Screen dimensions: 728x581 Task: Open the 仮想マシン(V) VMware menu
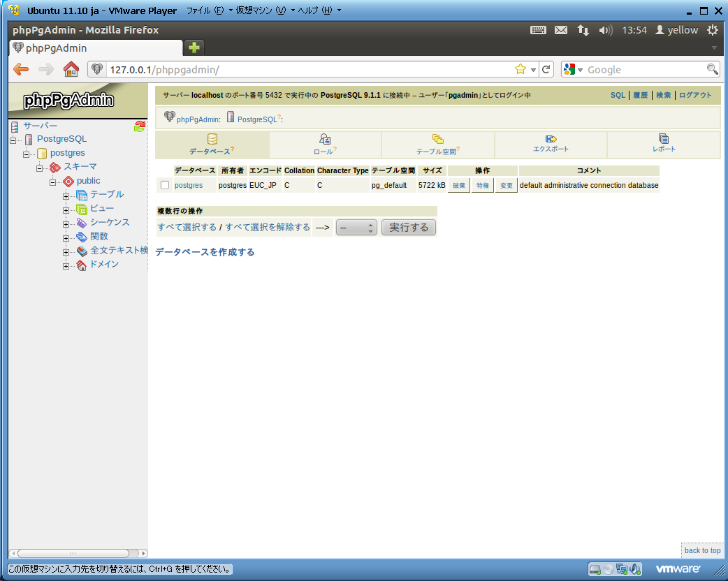265,10
